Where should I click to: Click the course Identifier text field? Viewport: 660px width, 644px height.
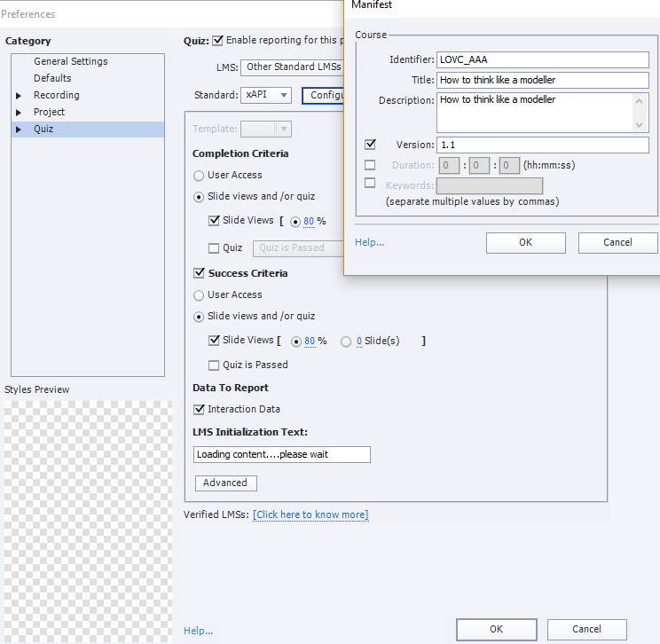tap(542, 59)
